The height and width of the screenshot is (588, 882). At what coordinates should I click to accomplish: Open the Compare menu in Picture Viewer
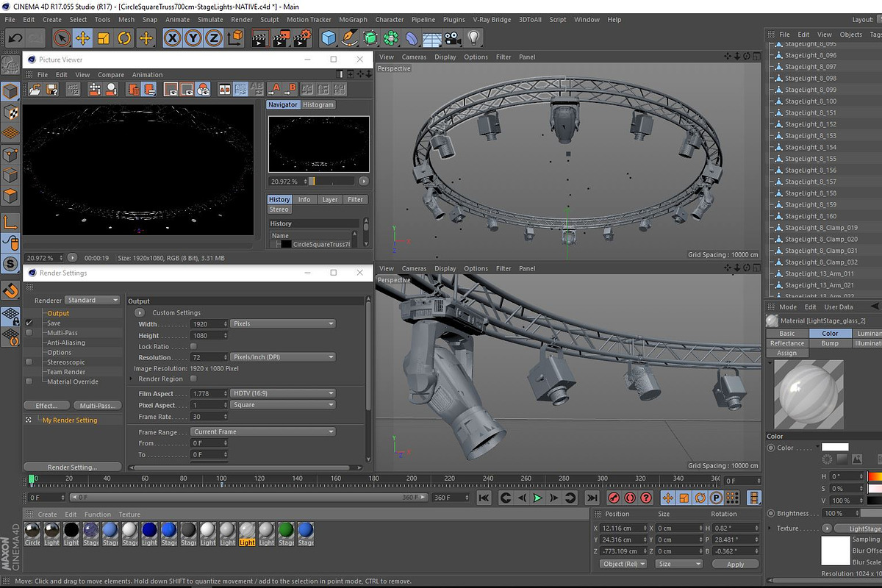click(x=111, y=74)
